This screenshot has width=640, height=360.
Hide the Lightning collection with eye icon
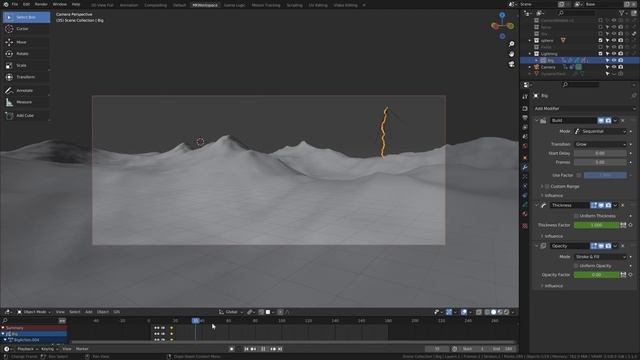coord(614,53)
